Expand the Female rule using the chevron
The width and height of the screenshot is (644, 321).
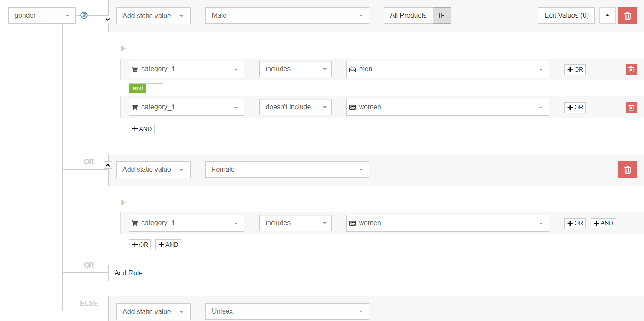pyautogui.click(x=107, y=165)
